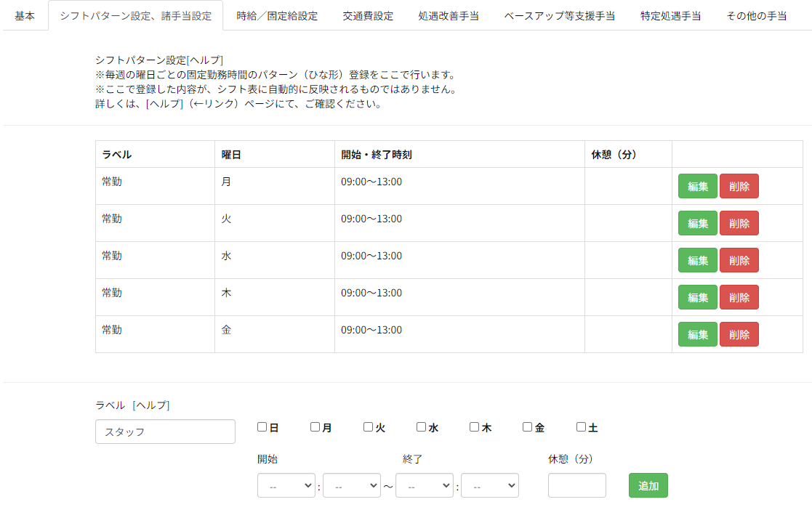Focus the 休憩（分） input box
Image resolution: width=812 pixels, height=510 pixels.
(x=576, y=486)
